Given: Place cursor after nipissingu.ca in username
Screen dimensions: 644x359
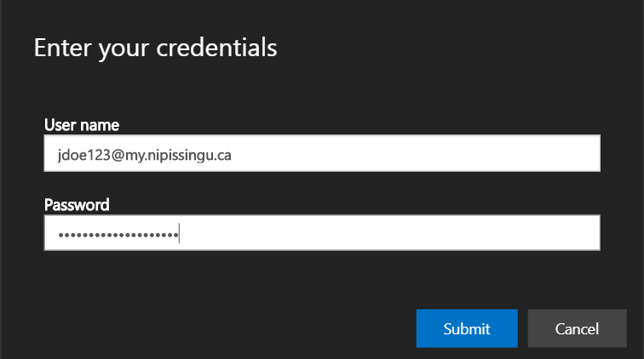Looking at the screenshot, I should click(234, 155).
